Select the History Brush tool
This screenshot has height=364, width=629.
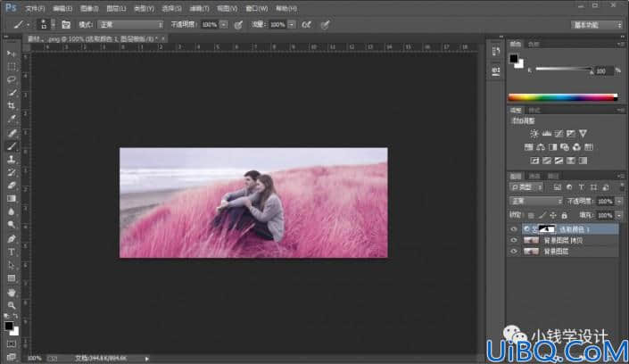(12, 172)
